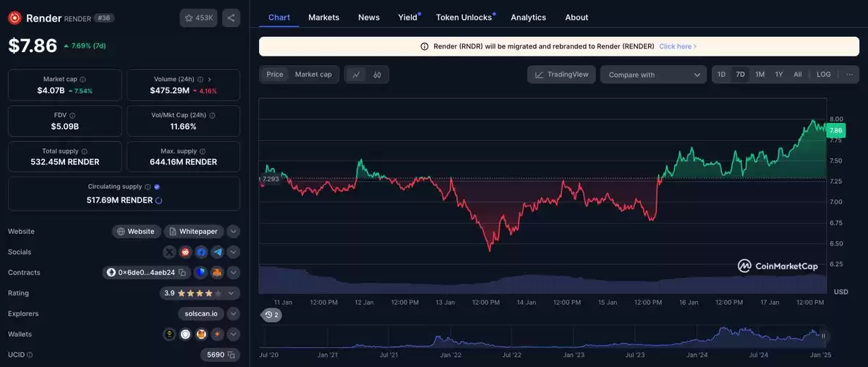The width and height of the screenshot is (868, 367).
Task: Expand the Rating 3.9 stars dropdown
Action: click(x=231, y=293)
